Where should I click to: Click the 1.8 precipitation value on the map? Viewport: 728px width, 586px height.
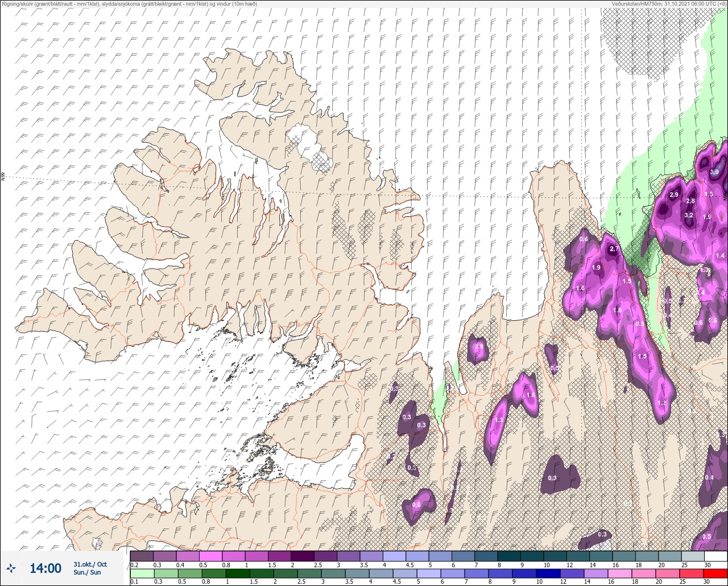[x=618, y=310]
